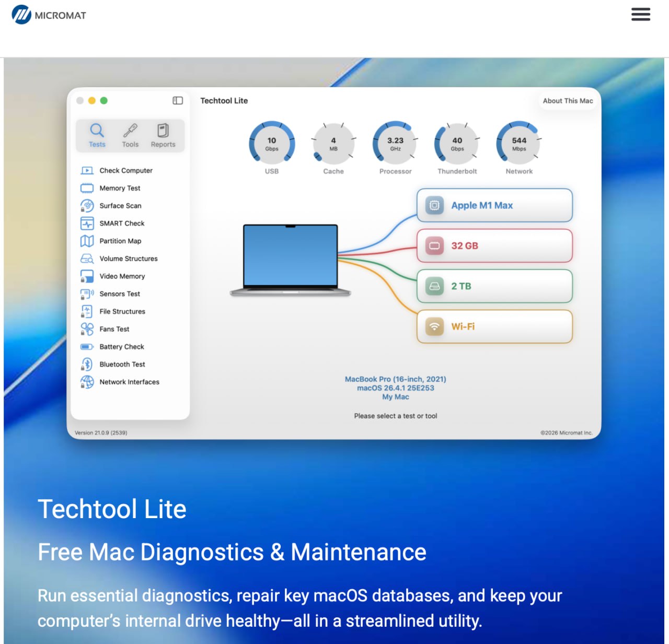Click the MacBook laptop illustration
The width and height of the screenshot is (669, 644).
pyautogui.click(x=291, y=260)
